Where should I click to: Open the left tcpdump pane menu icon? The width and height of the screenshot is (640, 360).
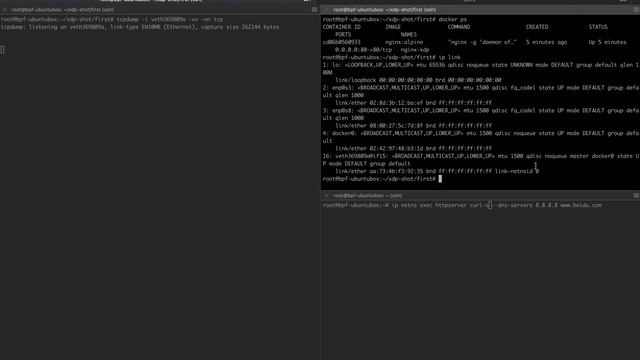314,10
